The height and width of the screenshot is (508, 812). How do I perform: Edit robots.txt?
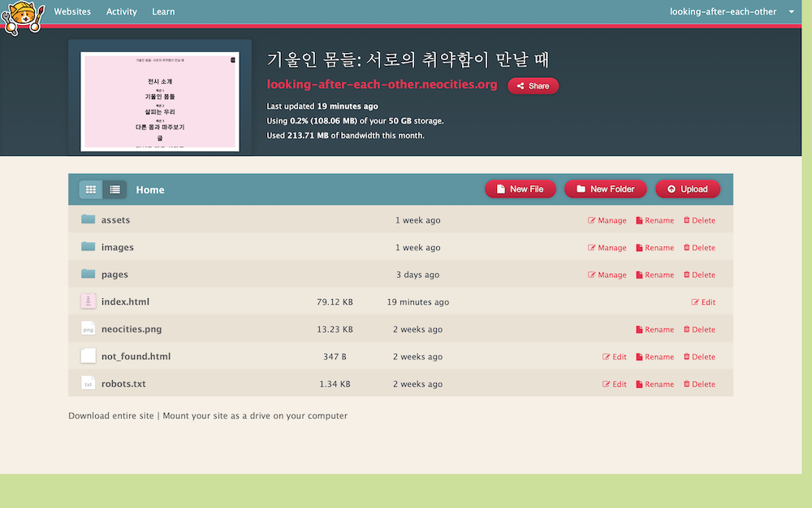coord(614,384)
